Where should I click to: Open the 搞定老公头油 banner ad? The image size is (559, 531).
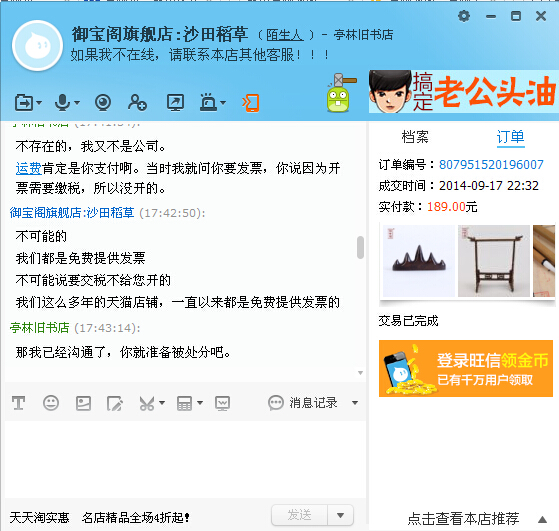[x=464, y=92]
